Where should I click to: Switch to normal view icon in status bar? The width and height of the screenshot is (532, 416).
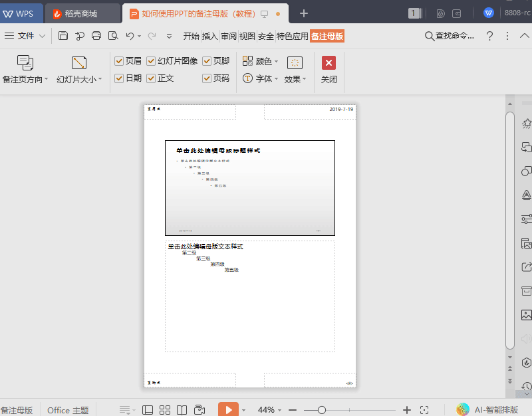(x=147, y=410)
